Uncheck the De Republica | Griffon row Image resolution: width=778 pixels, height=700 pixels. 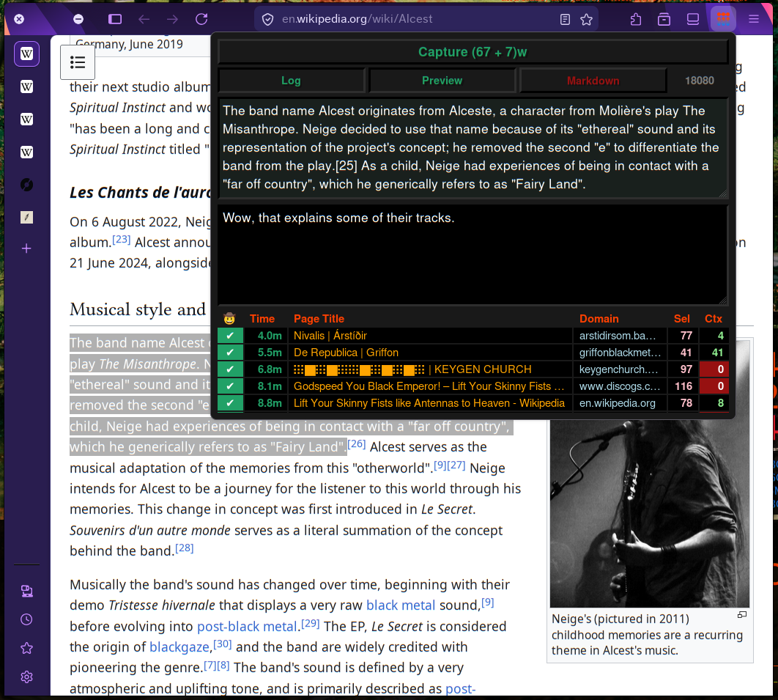pyautogui.click(x=230, y=353)
